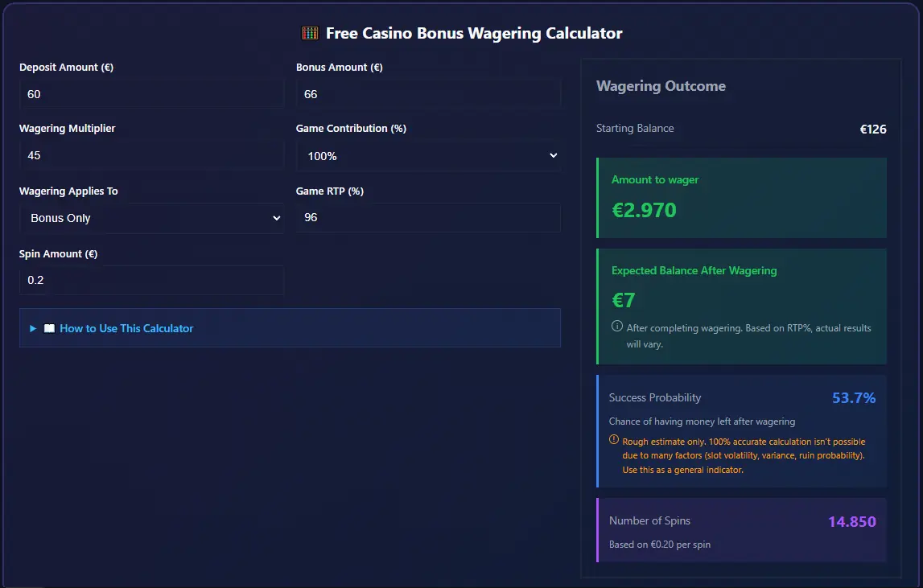Screen dimensions: 923x588
Task: Click the disclosure triangle before How to Use
Action: coord(32,328)
